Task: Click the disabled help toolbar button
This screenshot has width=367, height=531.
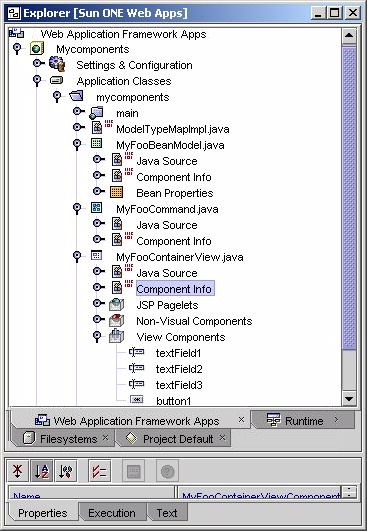Action: pos(167,470)
